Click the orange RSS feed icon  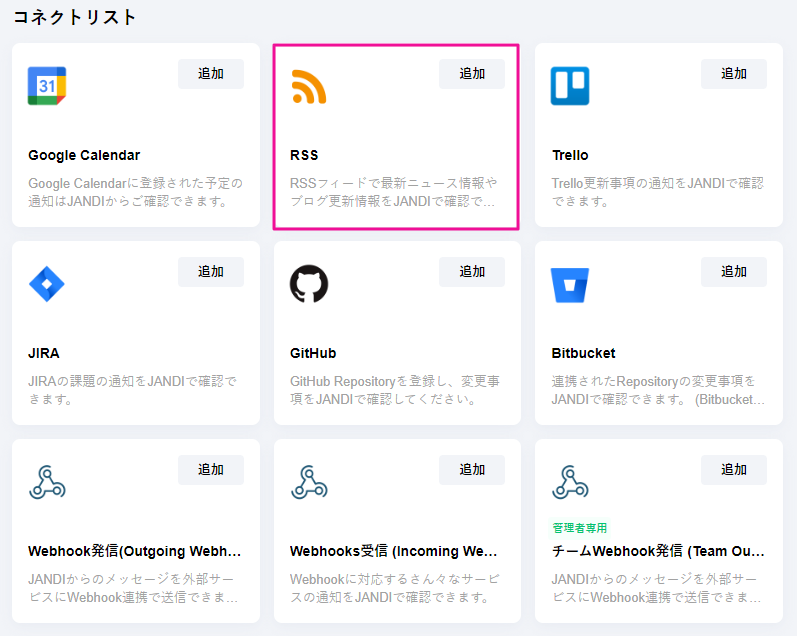point(309,86)
